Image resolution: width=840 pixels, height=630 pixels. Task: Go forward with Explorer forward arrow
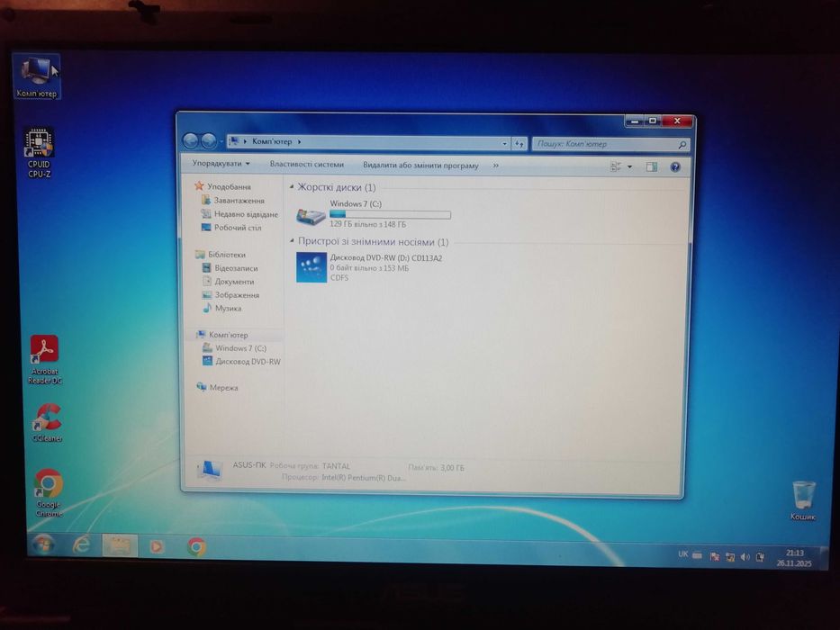click(208, 141)
